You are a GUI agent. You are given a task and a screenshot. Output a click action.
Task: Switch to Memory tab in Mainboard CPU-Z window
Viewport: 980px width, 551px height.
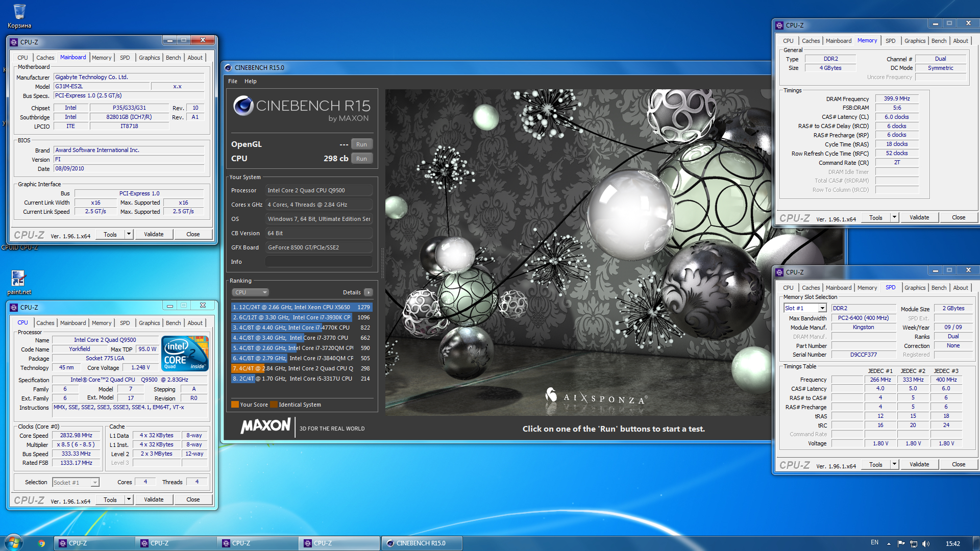click(102, 58)
